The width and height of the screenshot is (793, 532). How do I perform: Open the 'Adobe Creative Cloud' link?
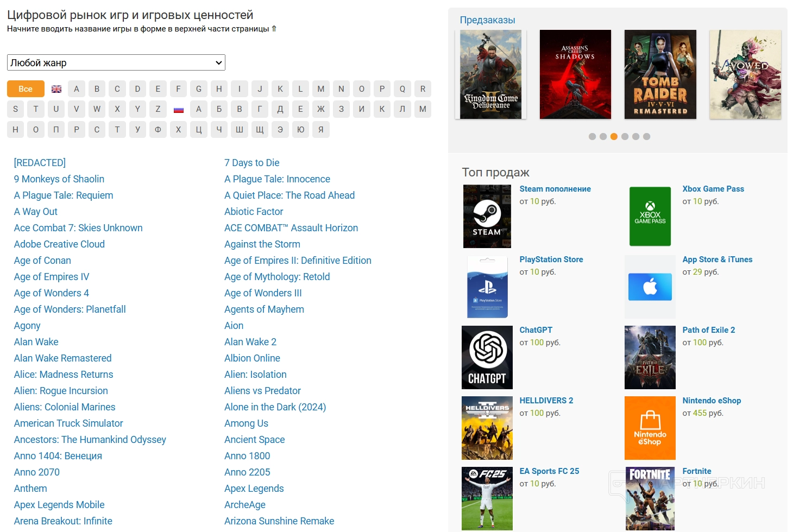59,244
